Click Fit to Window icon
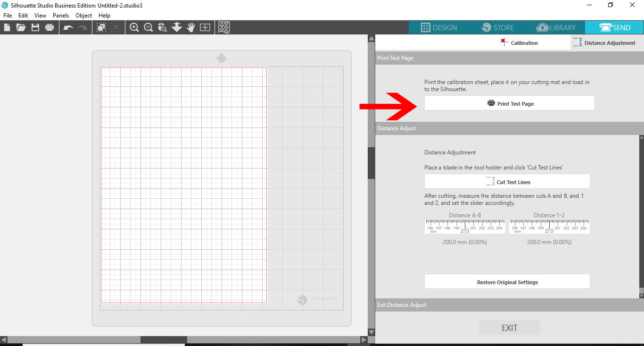 205,27
